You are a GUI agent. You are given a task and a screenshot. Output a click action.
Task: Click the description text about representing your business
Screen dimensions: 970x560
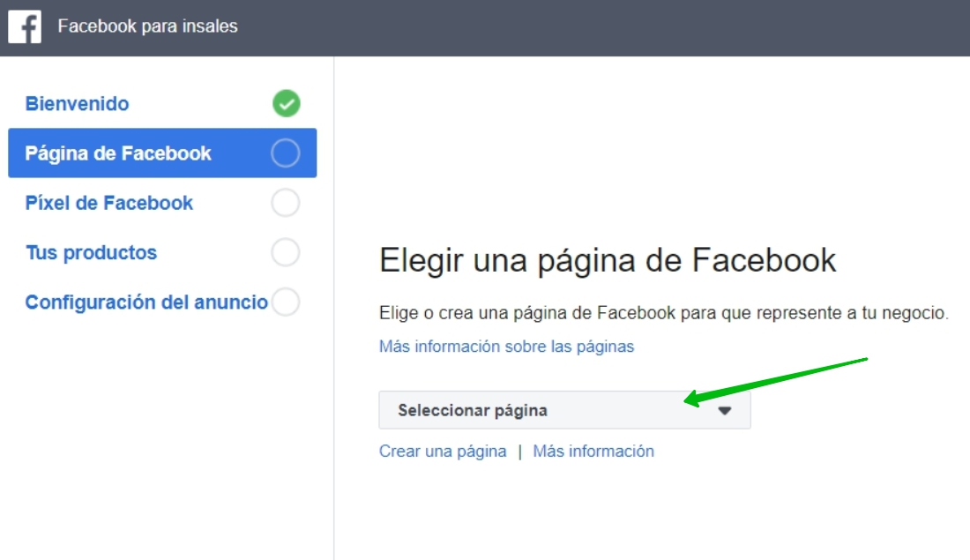tap(663, 313)
